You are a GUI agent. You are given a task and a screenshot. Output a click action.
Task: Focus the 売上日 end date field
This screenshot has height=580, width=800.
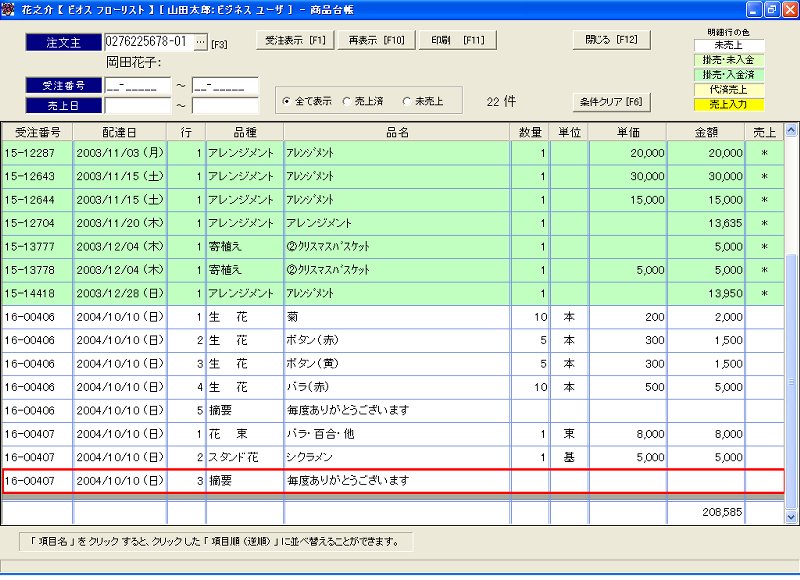(x=225, y=106)
